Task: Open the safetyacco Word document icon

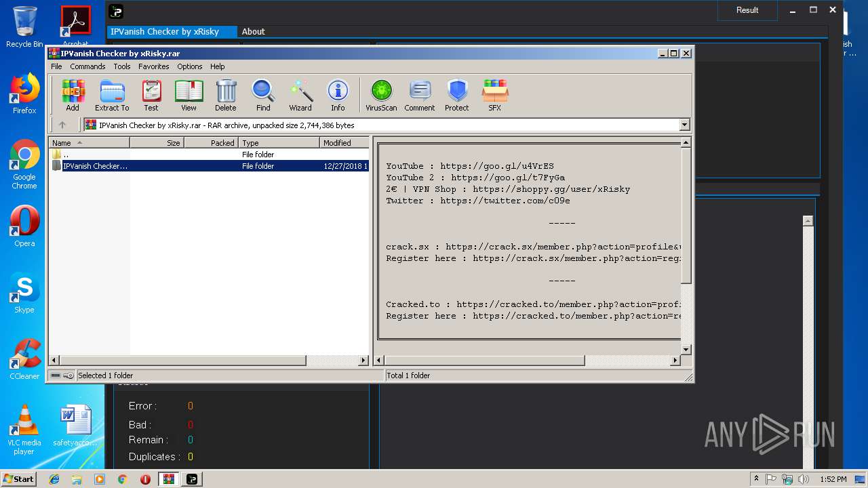Action: pyautogui.click(x=76, y=426)
